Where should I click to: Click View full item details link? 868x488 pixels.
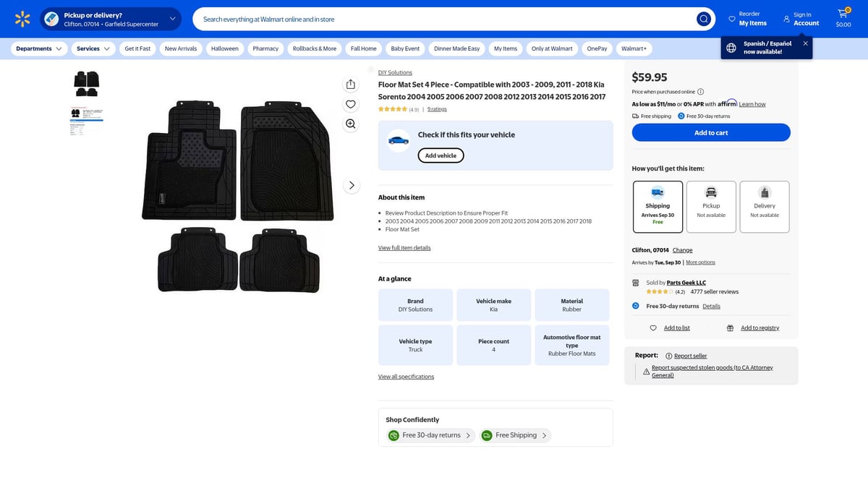point(404,248)
